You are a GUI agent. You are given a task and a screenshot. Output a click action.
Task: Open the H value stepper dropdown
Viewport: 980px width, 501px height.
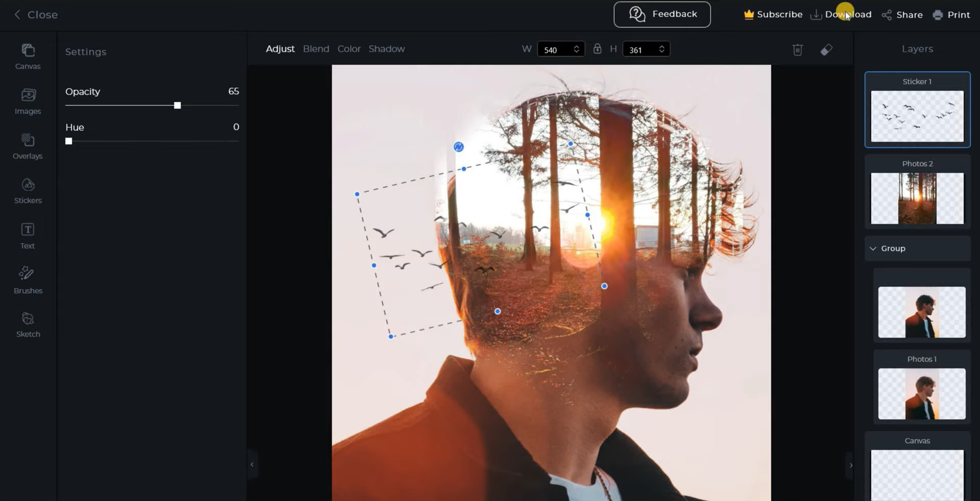coord(661,48)
